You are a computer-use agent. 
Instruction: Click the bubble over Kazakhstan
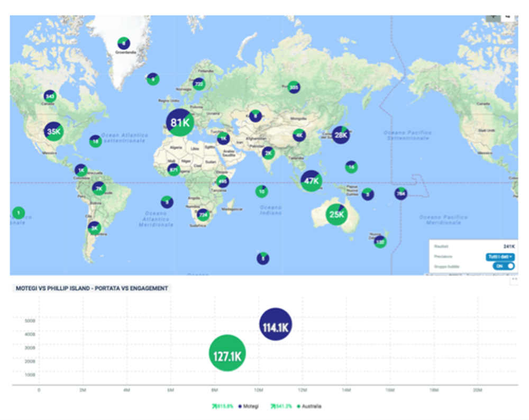(x=256, y=116)
